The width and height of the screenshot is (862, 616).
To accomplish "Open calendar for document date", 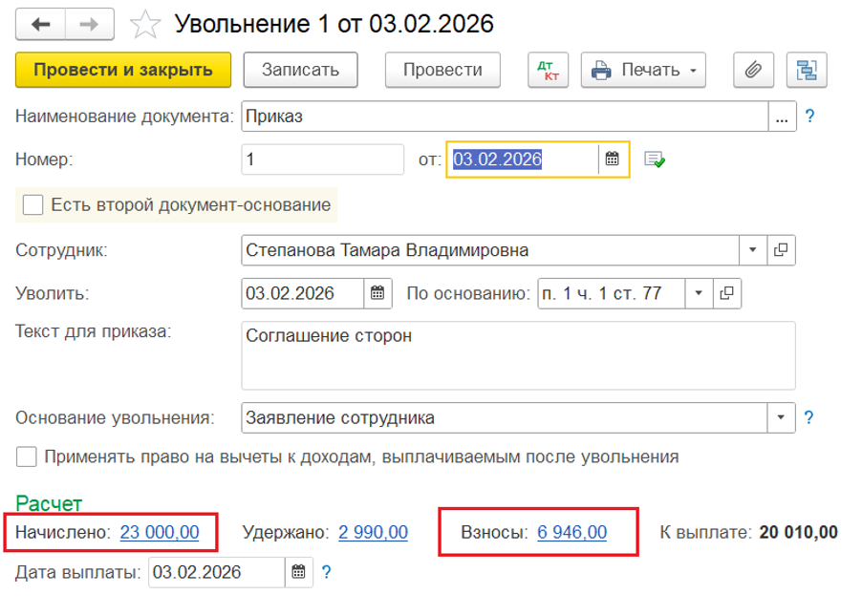I will tap(613, 159).
